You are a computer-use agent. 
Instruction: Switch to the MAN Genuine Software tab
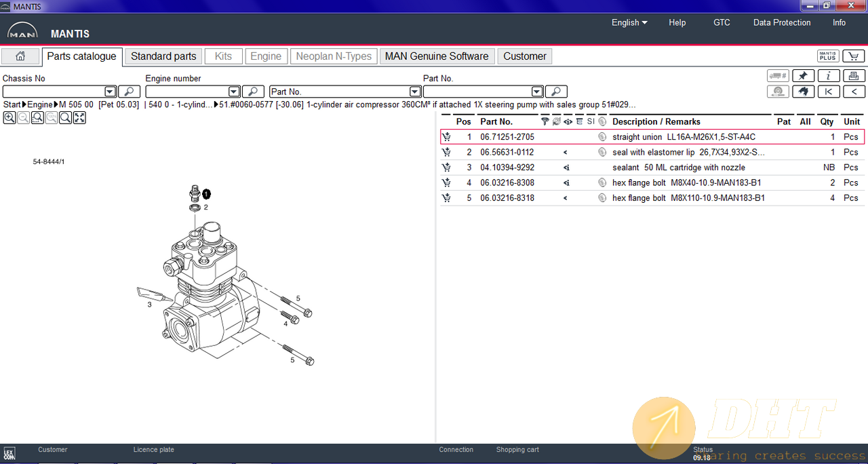437,56
